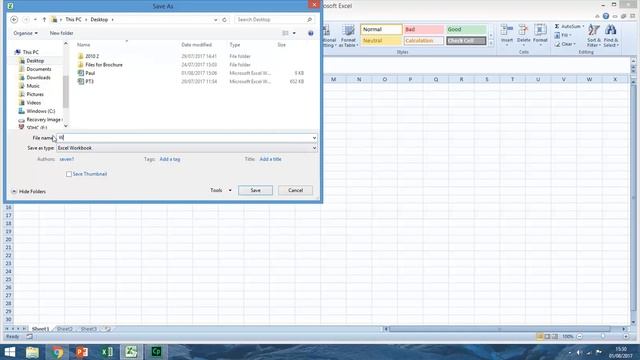640x360 pixels.
Task: Select Sheet1 worksheet tab
Action: pos(40,329)
